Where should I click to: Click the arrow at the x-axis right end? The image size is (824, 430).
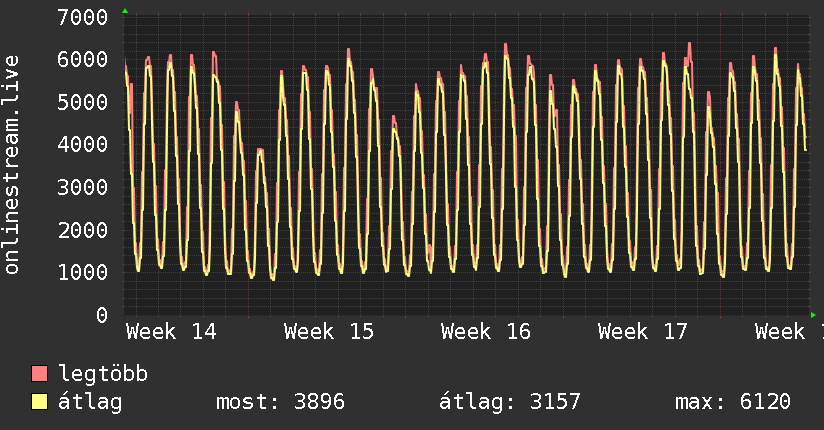(812, 314)
